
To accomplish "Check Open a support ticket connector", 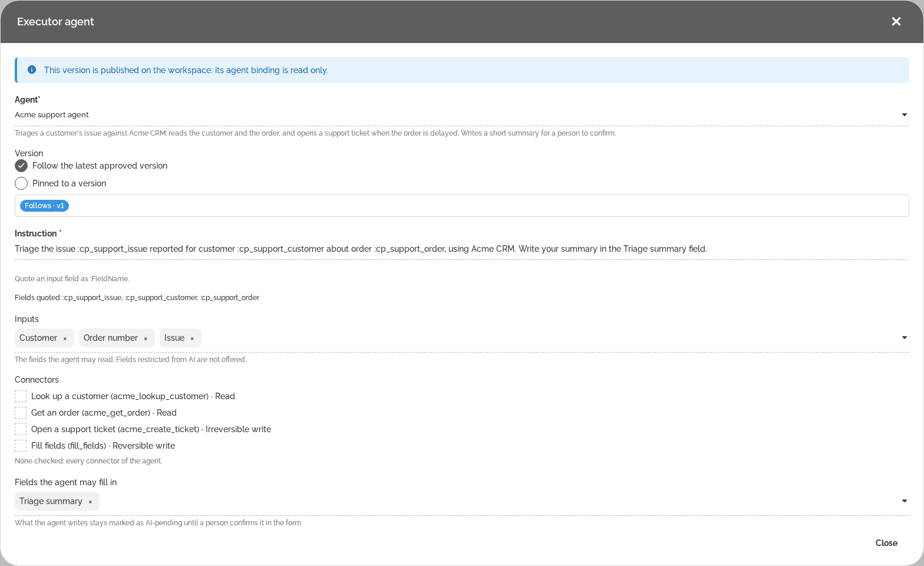I will 21,429.
